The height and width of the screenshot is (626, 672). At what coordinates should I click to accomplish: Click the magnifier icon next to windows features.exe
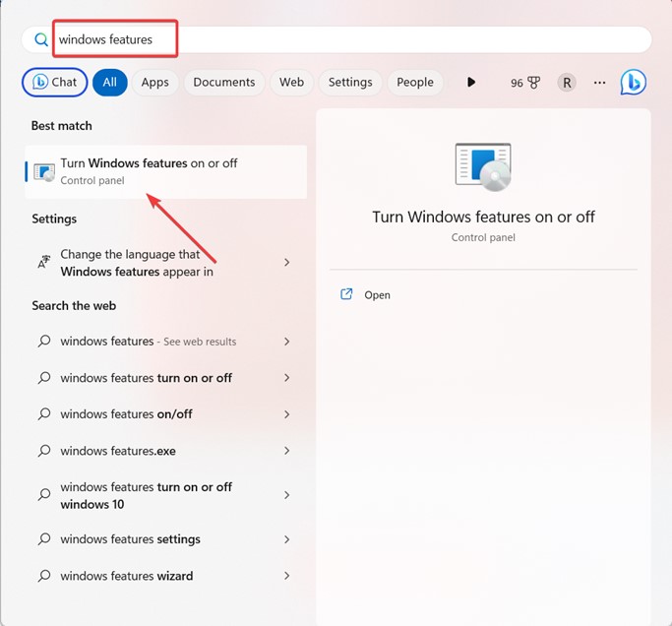click(44, 451)
